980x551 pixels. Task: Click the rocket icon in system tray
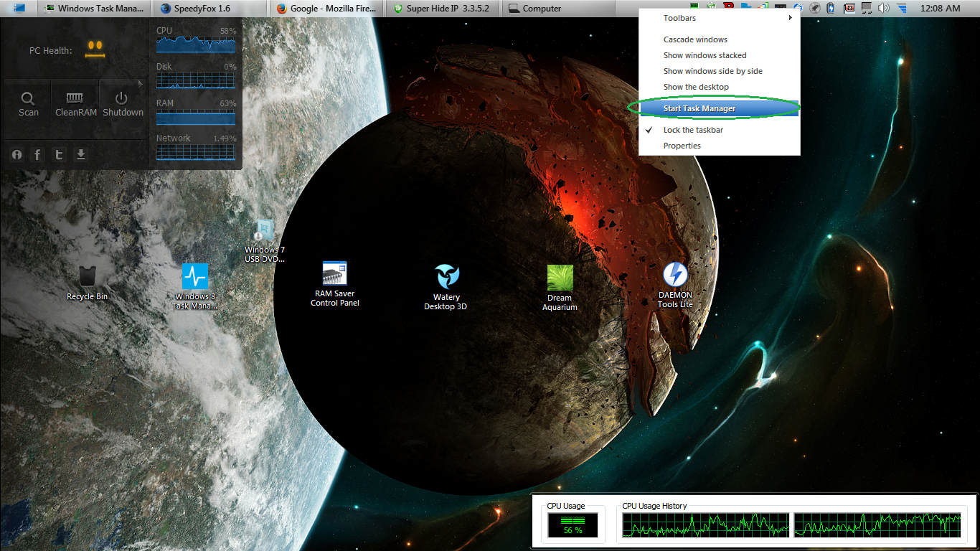pos(814,9)
